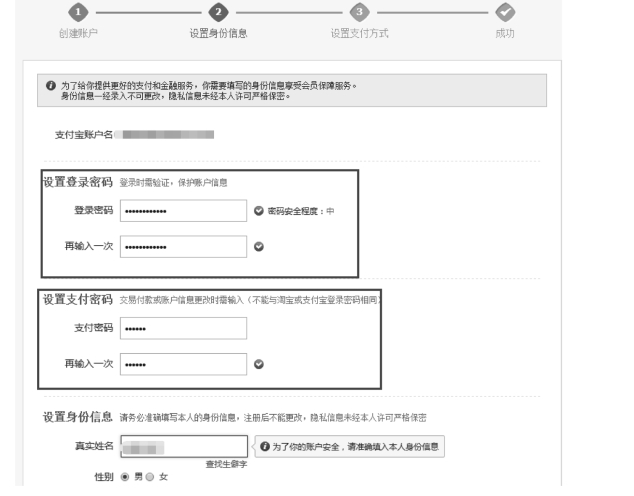
Task: Click the 支付宝账户名 label
Action: point(84,135)
